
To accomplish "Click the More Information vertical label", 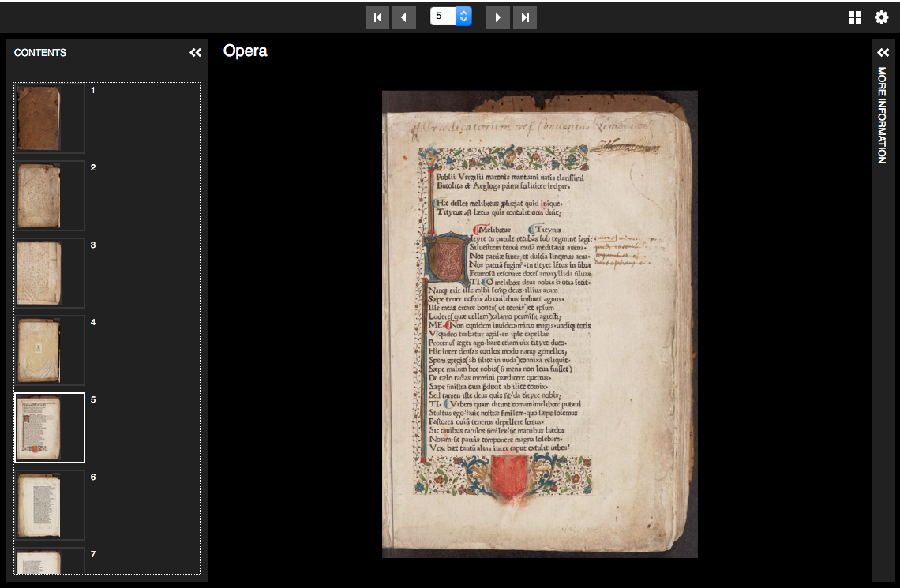I will [x=882, y=115].
